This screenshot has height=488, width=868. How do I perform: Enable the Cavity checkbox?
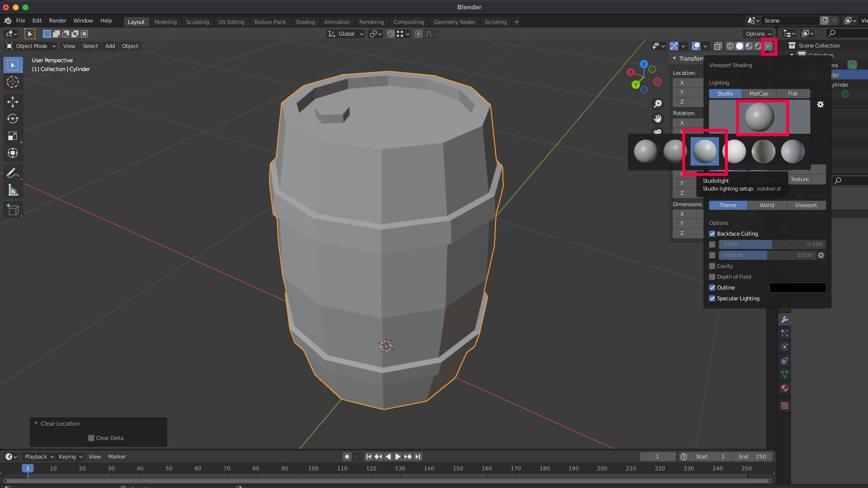pyautogui.click(x=712, y=266)
